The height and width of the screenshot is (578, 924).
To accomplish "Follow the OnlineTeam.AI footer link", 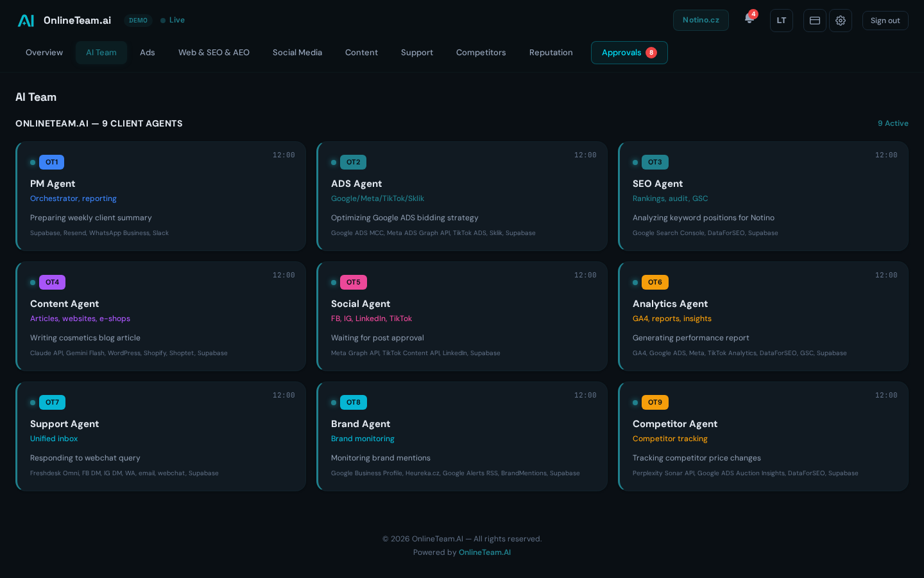I will click(x=484, y=552).
